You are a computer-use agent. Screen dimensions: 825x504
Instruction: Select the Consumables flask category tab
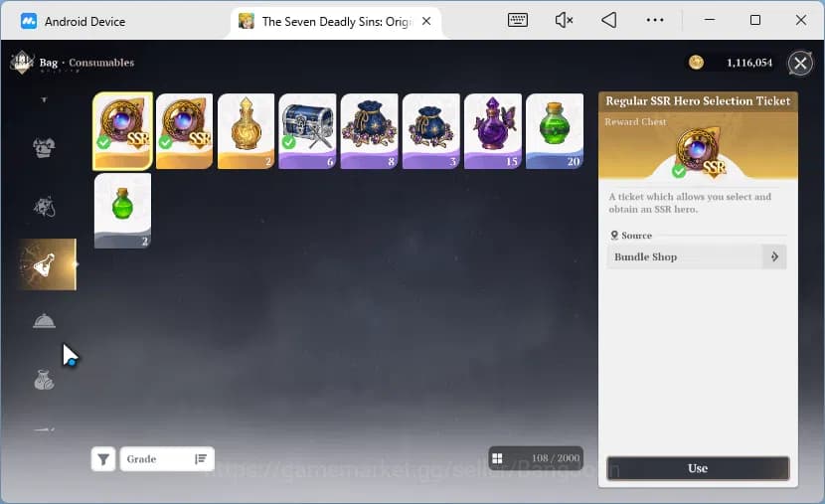pos(48,264)
